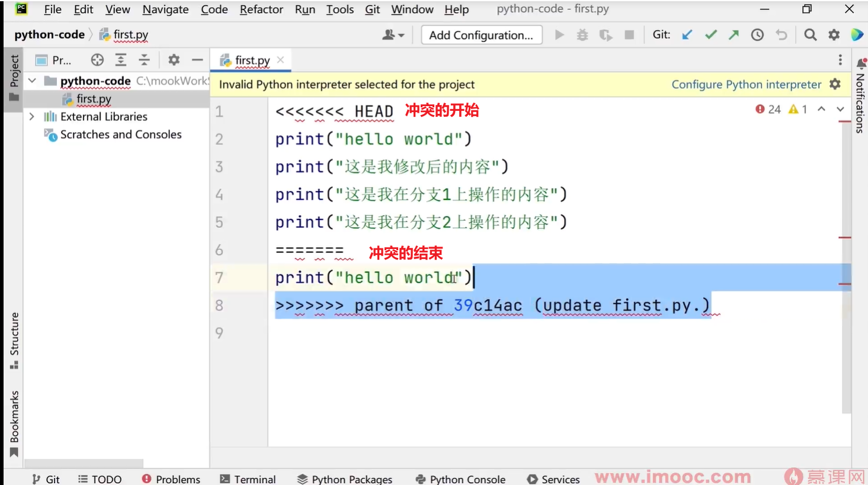This screenshot has height=485, width=868.
Task: Open the Code menu
Action: [x=214, y=9]
